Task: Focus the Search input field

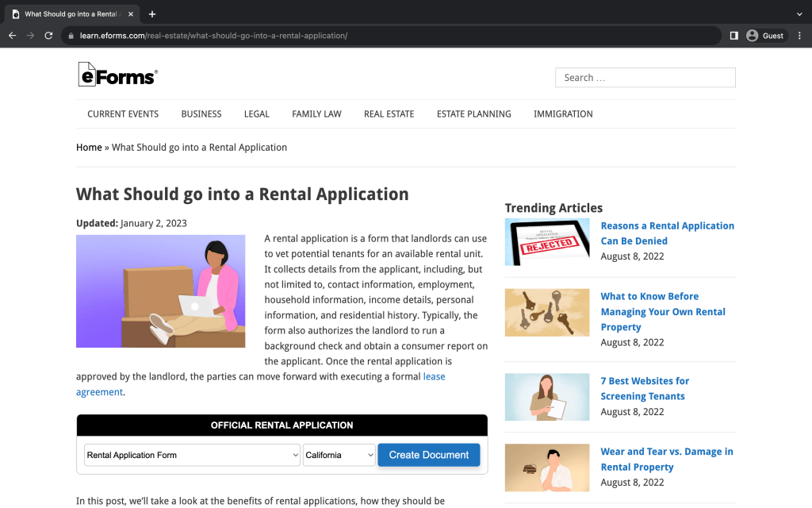Action: 645,78
